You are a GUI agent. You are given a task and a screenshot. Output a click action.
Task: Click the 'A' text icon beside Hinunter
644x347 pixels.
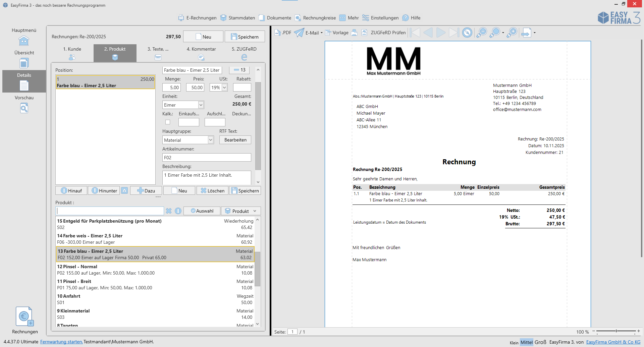click(124, 190)
